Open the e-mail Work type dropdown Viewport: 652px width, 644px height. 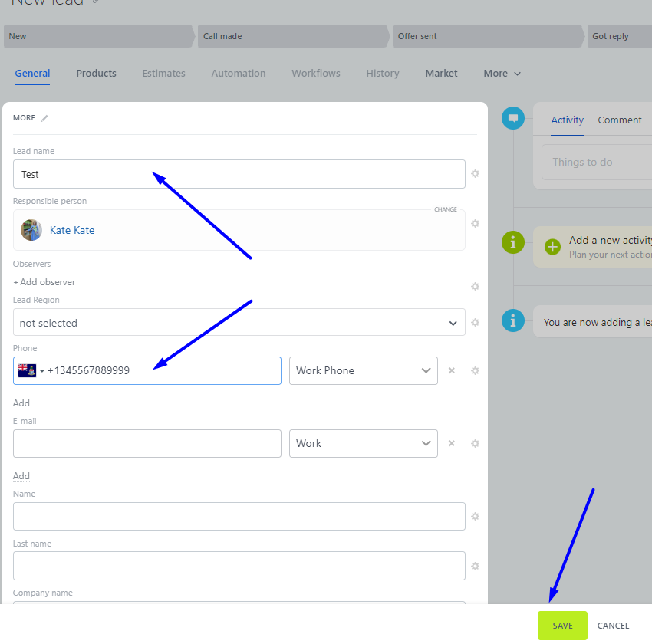363,443
